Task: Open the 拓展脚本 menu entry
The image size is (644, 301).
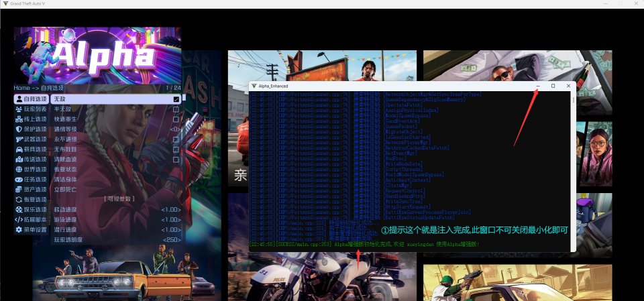Action: [x=35, y=220]
